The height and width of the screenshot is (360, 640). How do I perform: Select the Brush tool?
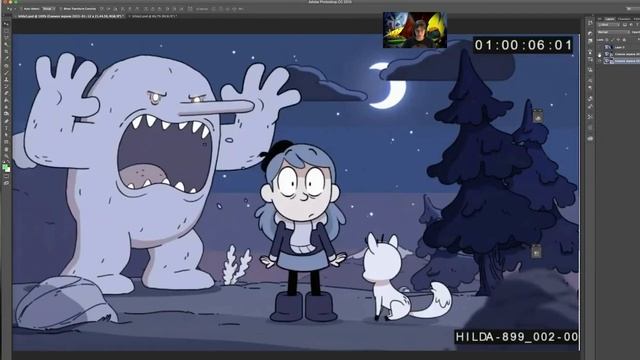point(6,73)
